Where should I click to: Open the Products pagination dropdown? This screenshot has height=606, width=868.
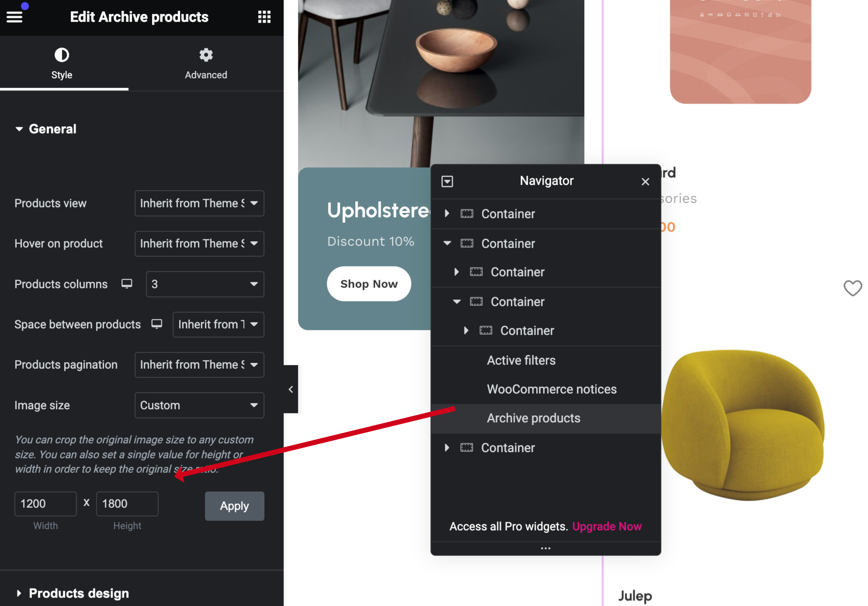[x=199, y=365]
